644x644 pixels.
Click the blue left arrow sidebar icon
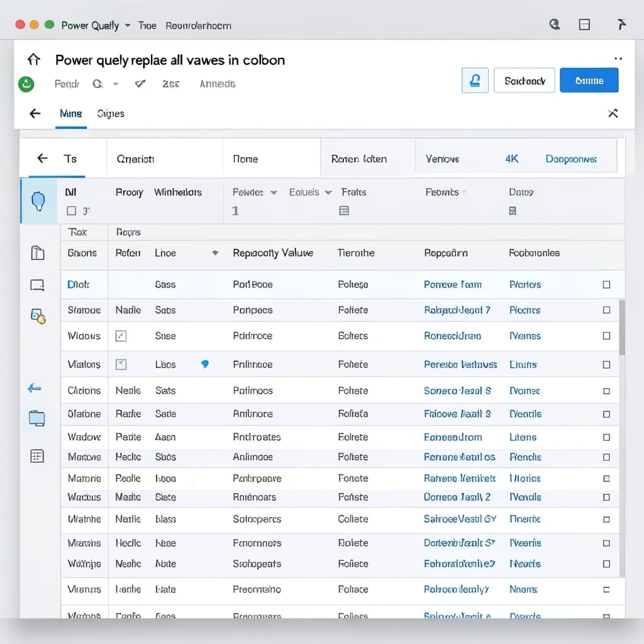[35, 387]
